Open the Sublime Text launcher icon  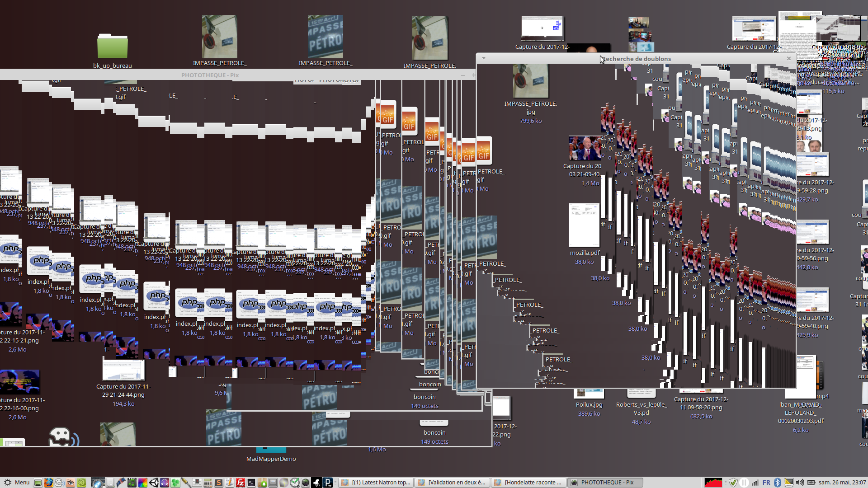218,483
